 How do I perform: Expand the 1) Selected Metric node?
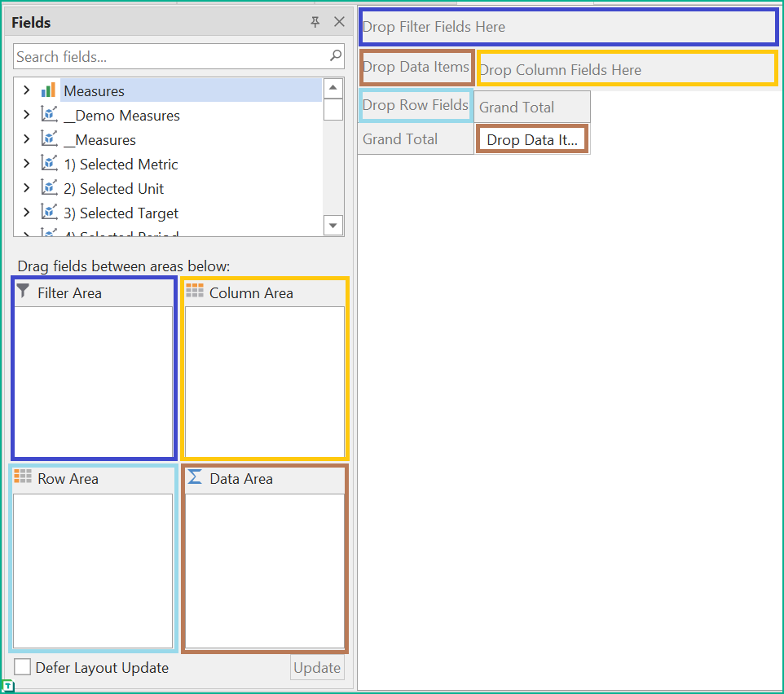click(x=26, y=164)
